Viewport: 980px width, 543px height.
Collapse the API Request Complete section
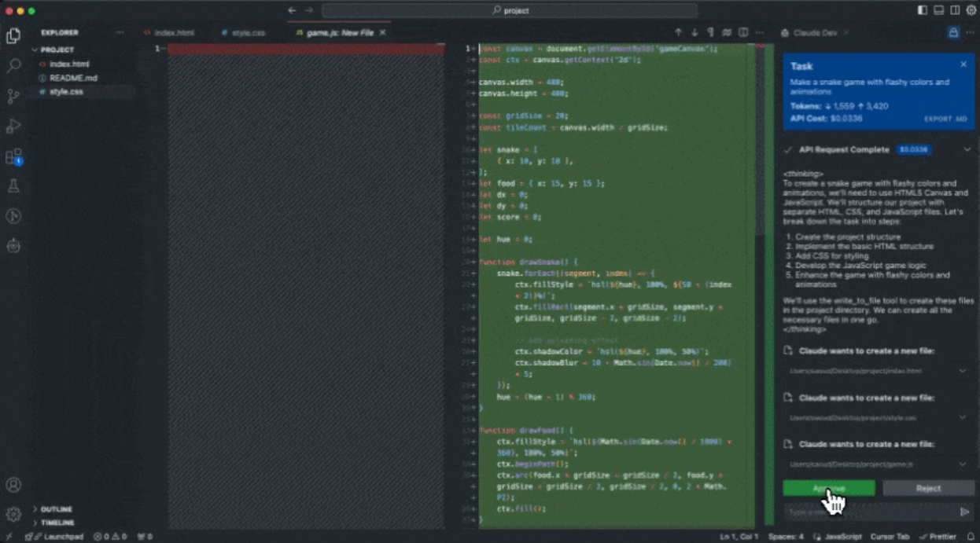pos(967,149)
